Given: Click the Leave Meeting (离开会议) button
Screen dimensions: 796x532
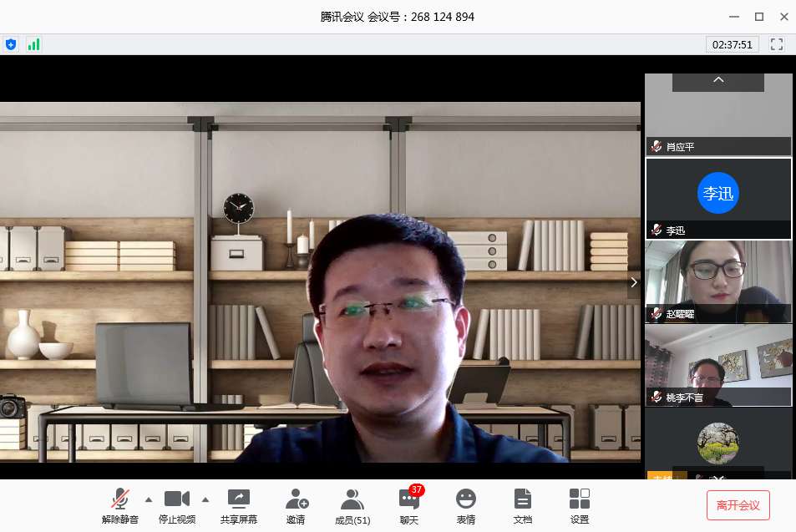Looking at the screenshot, I should (738, 505).
